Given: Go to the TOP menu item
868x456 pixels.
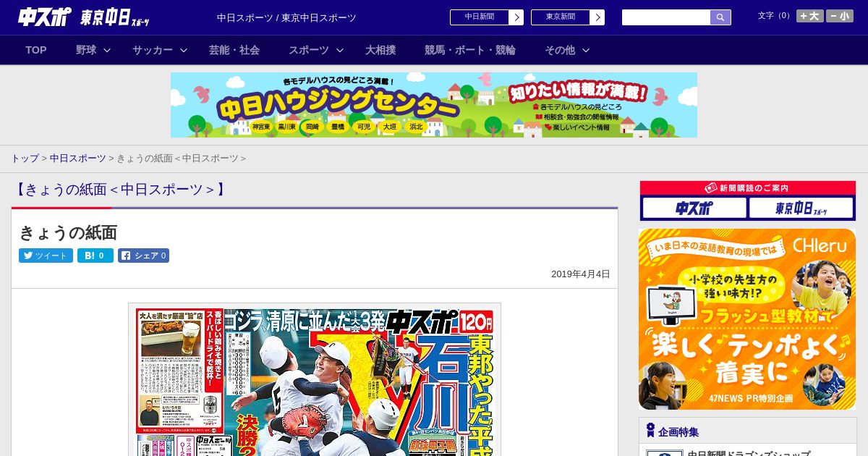Looking at the screenshot, I should tap(36, 50).
